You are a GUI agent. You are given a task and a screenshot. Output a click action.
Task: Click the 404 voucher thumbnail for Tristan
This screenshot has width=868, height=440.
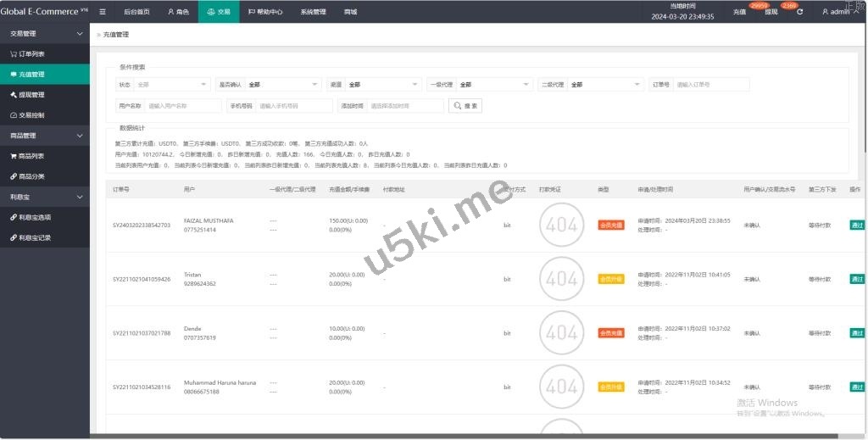coord(561,279)
